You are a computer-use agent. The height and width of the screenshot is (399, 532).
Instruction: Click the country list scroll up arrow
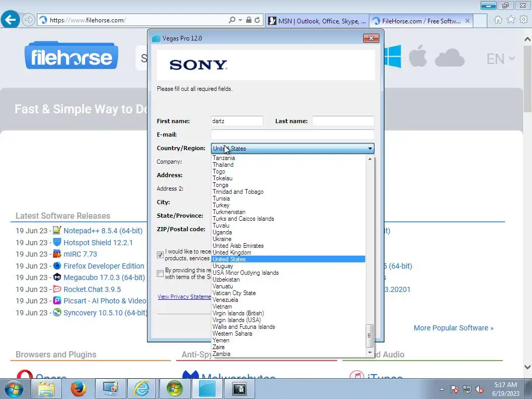tap(370, 159)
